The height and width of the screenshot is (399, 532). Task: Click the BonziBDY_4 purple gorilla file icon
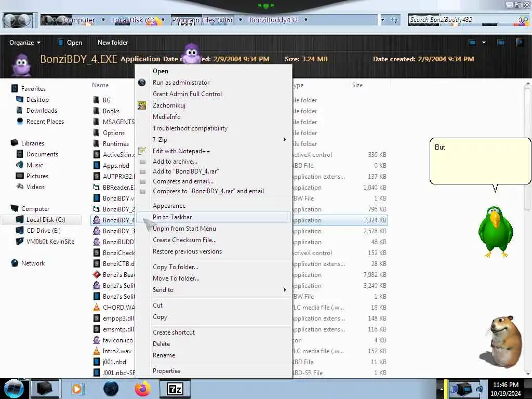[97, 220]
